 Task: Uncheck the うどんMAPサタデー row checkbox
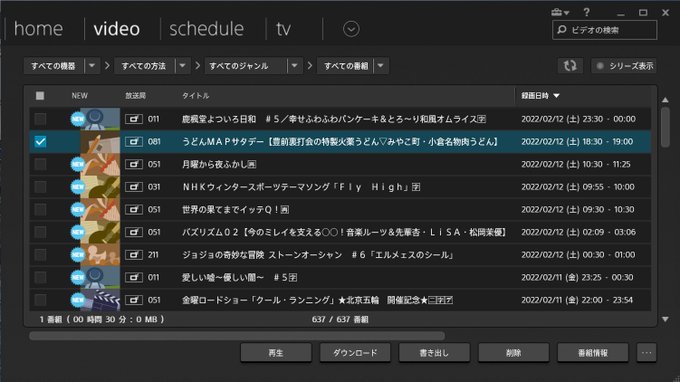pos(40,141)
